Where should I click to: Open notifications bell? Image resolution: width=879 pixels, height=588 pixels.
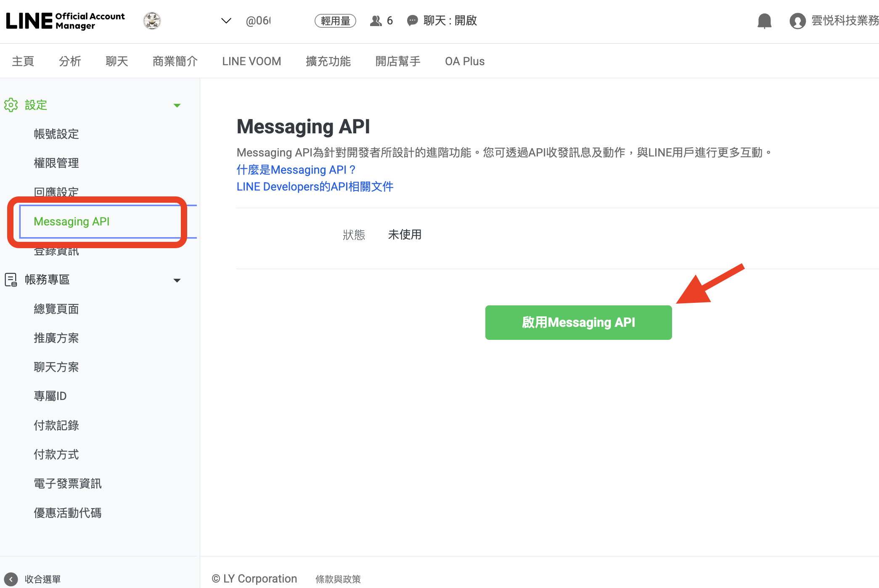[x=764, y=21]
